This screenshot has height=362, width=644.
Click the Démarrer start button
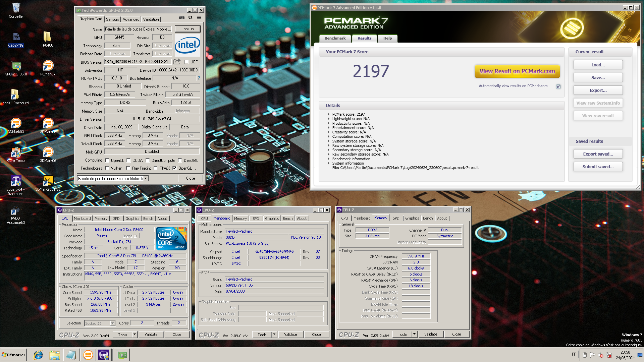pyautogui.click(x=13, y=355)
